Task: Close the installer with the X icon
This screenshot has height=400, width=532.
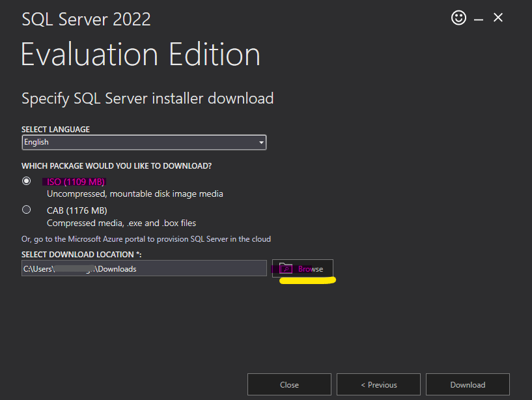Action: 497,18
